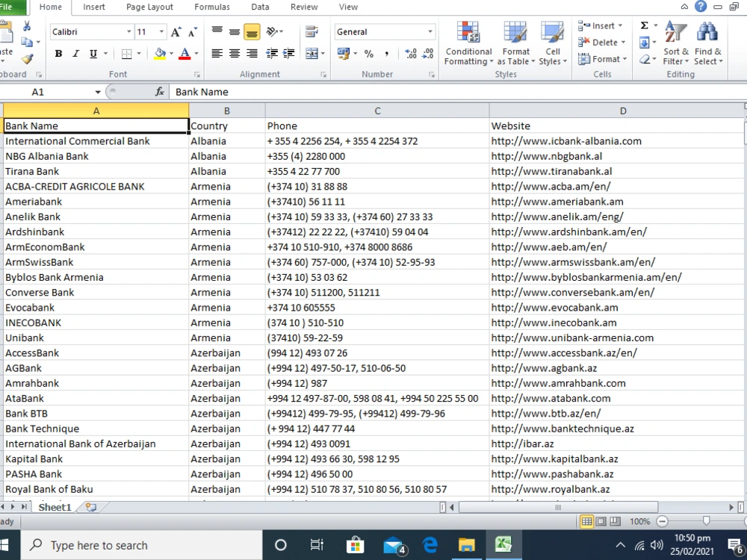The height and width of the screenshot is (560, 747).
Task: Open Cell Styles gallery
Action: click(x=553, y=43)
